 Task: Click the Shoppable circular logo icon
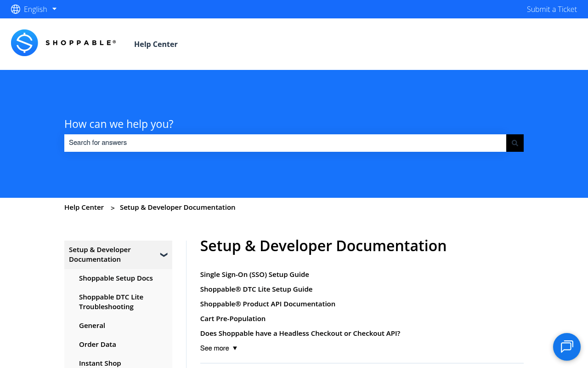(24, 43)
